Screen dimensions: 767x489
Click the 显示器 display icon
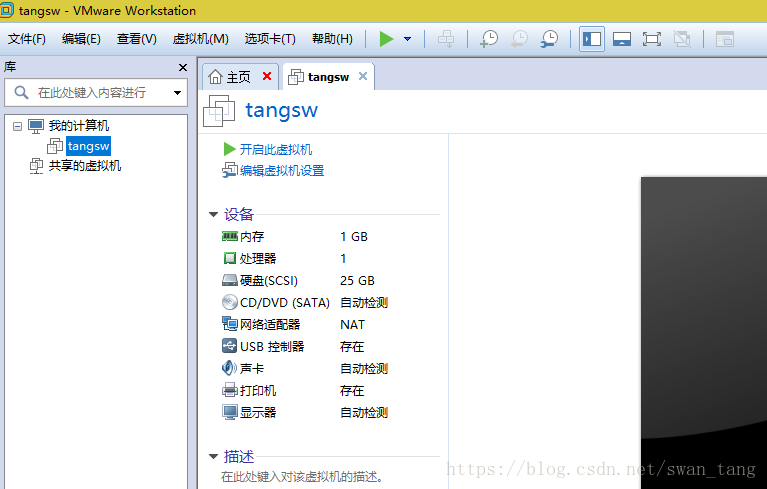coord(230,412)
